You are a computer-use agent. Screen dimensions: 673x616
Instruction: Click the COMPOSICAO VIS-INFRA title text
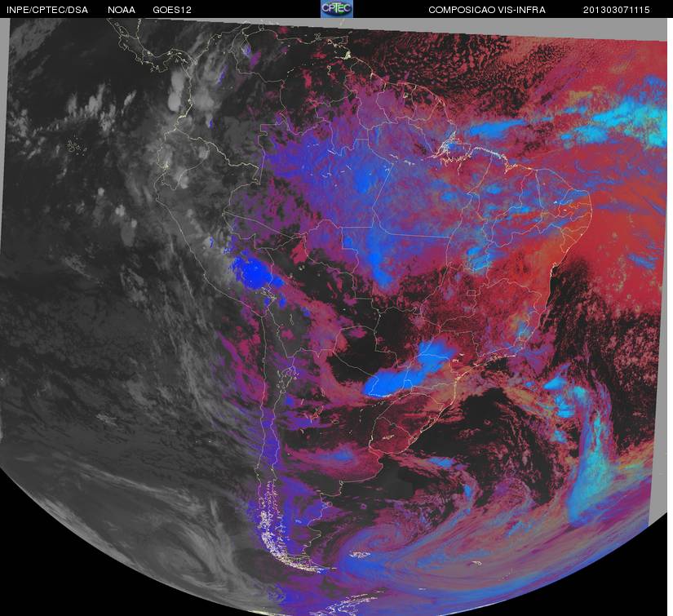tap(487, 10)
